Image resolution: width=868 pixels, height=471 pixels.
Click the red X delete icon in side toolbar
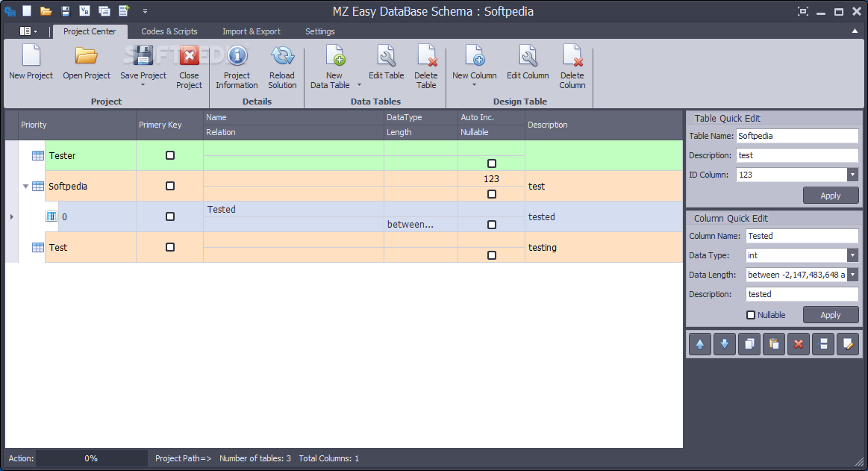tap(799, 344)
